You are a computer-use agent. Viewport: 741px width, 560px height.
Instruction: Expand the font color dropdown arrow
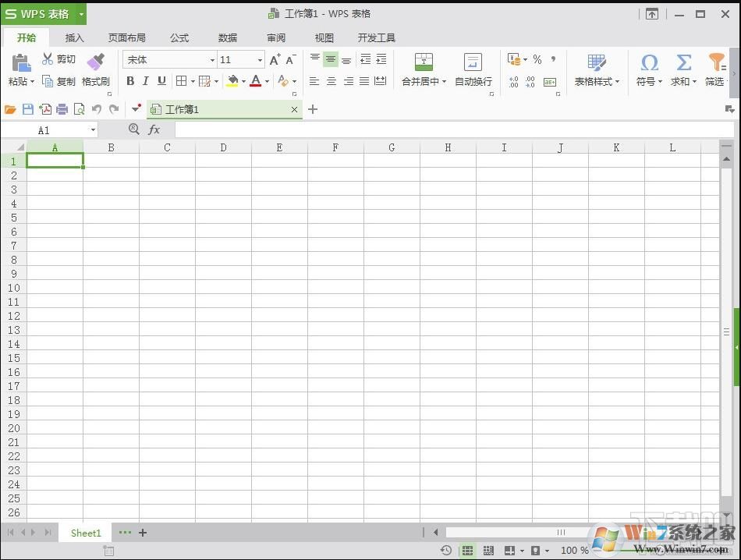(x=266, y=80)
